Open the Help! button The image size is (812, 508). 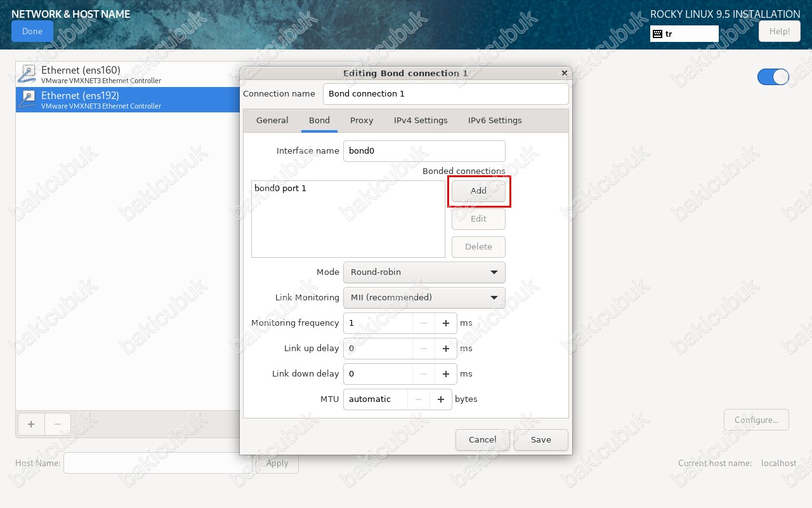pyautogui.click(x=780, y=31)
